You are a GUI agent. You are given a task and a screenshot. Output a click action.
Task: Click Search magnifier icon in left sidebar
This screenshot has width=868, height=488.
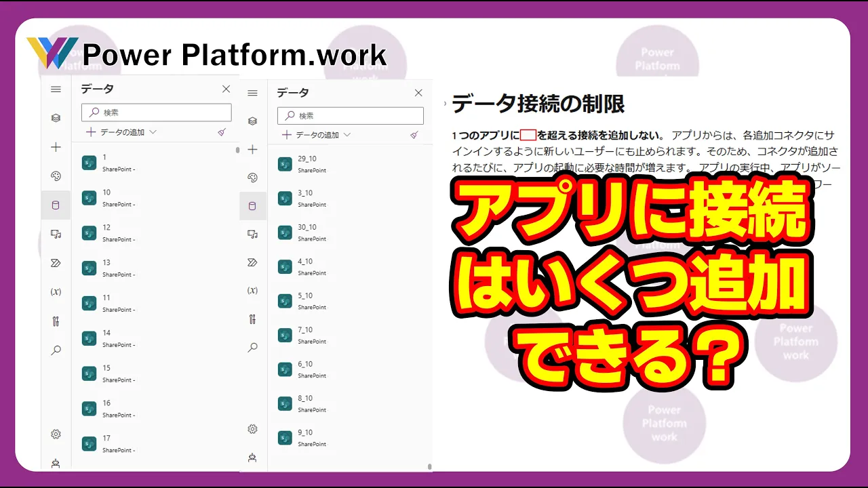point(56,350)
